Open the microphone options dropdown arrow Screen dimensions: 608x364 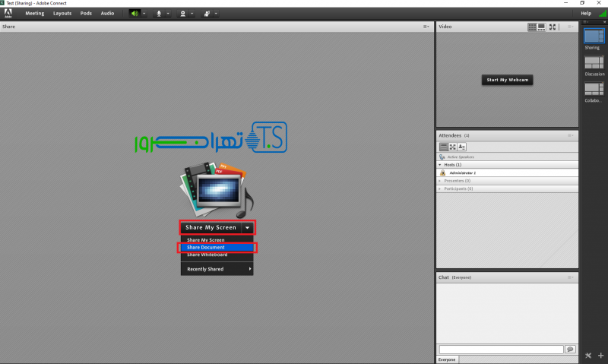[x=167, y=13]
